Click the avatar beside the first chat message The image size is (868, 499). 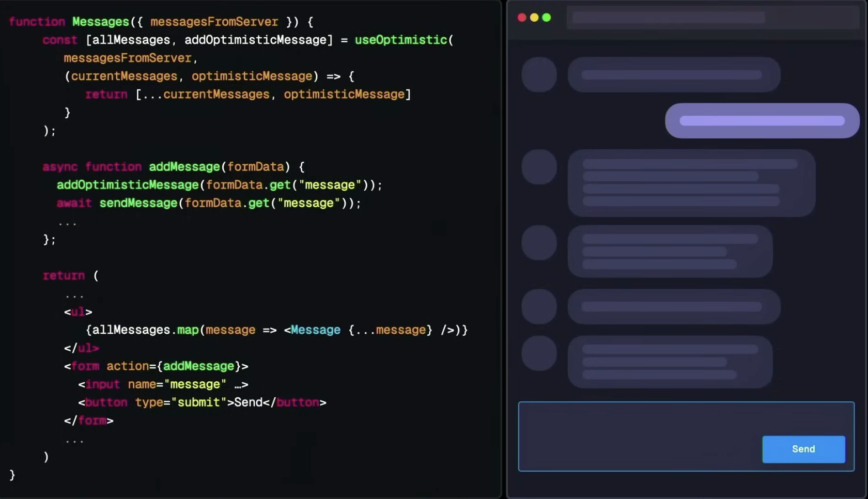(x=539, y=74)
